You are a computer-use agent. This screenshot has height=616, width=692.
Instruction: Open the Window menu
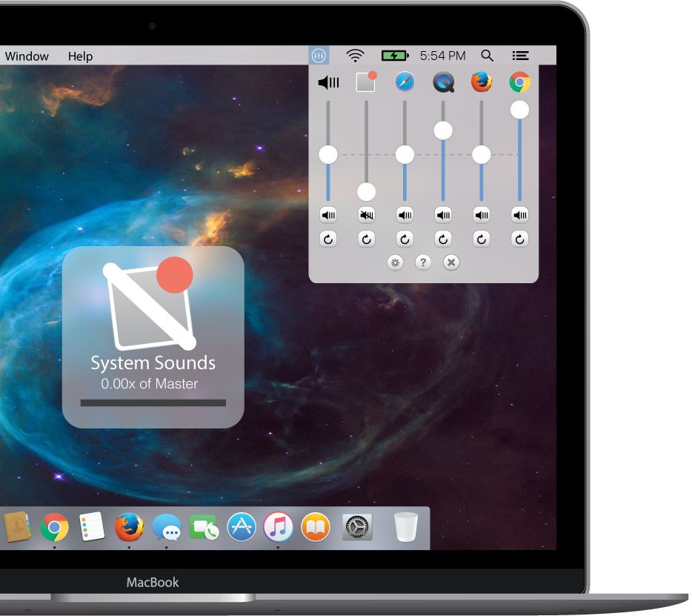click(x=27, y=56)
